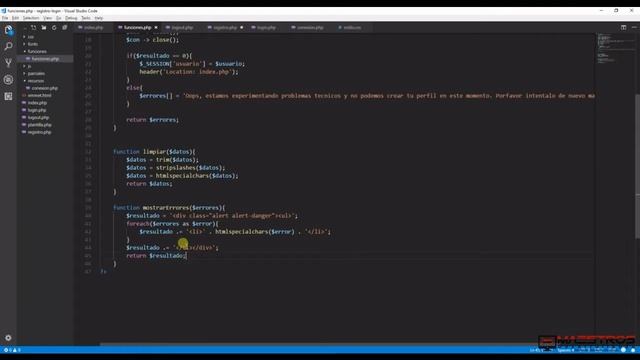
Task: Switch to the logout.php editor tab
Action: (182, 28)
